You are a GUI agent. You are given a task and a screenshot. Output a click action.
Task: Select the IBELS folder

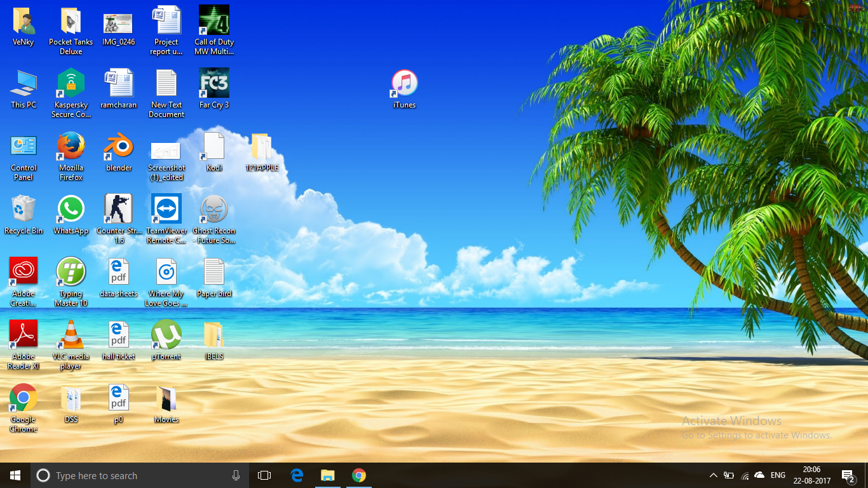pos(214,341)
